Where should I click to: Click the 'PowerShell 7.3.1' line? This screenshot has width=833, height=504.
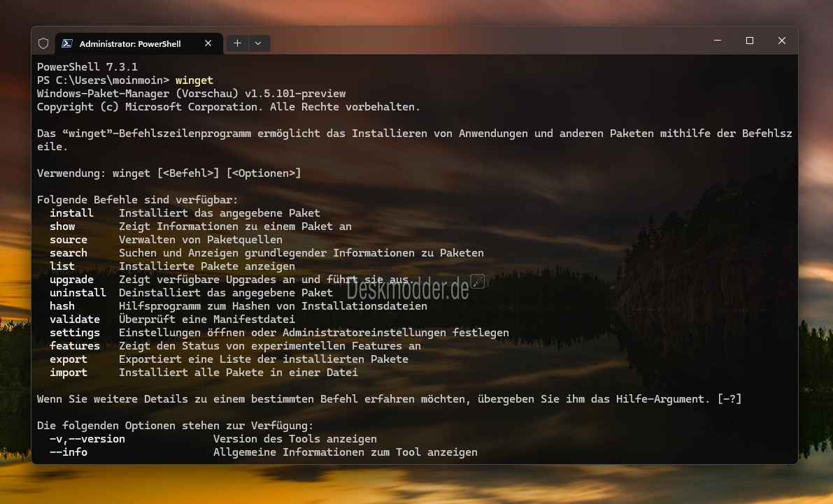click(87, 67)
